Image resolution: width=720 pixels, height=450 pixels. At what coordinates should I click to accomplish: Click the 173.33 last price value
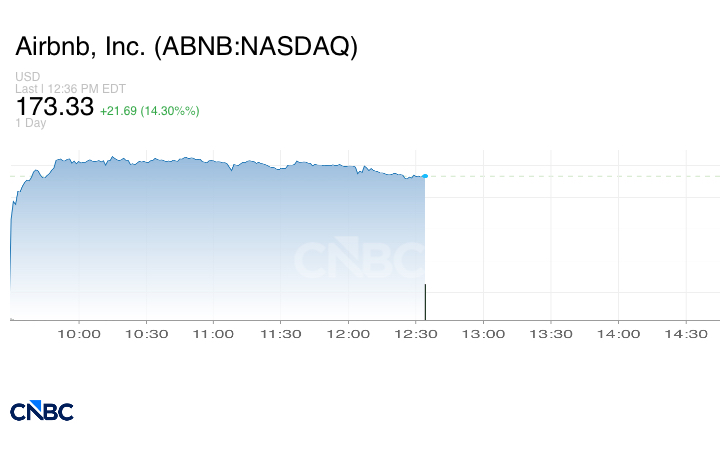[x=55, y=107]
